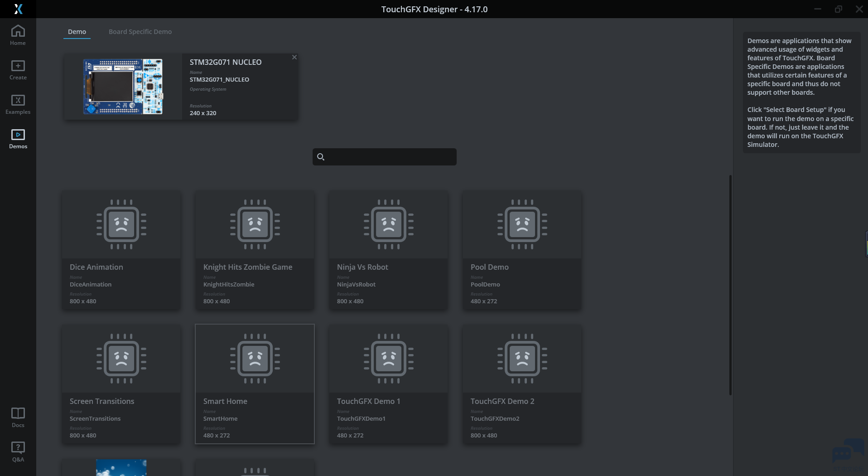Click the NinjaVsRobot name value
This screenshot has height=476, width=868.
tap(356, 284)
